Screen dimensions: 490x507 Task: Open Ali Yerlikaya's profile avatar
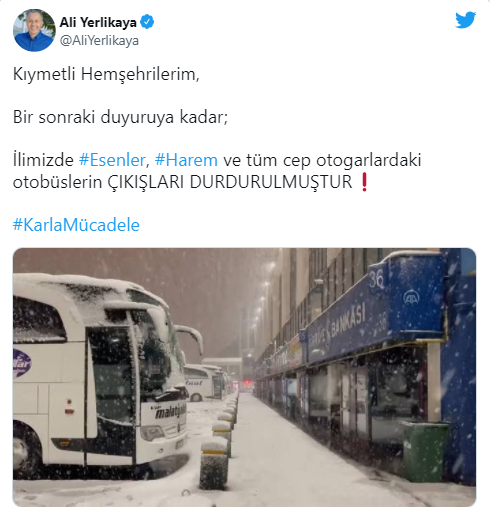34,30
